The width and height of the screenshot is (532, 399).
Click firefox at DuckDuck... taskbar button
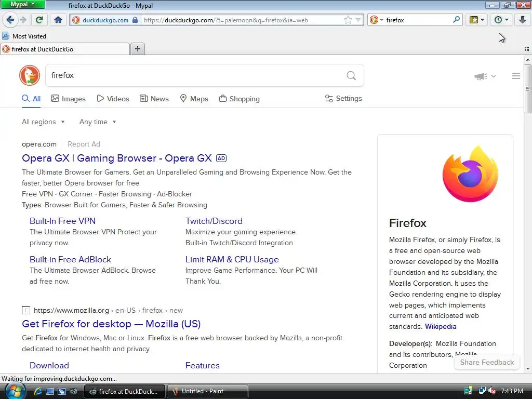tap(124, 391)
